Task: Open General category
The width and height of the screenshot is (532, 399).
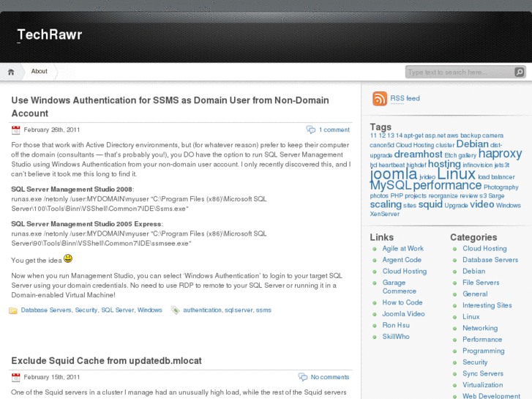Action: point(475,294)
